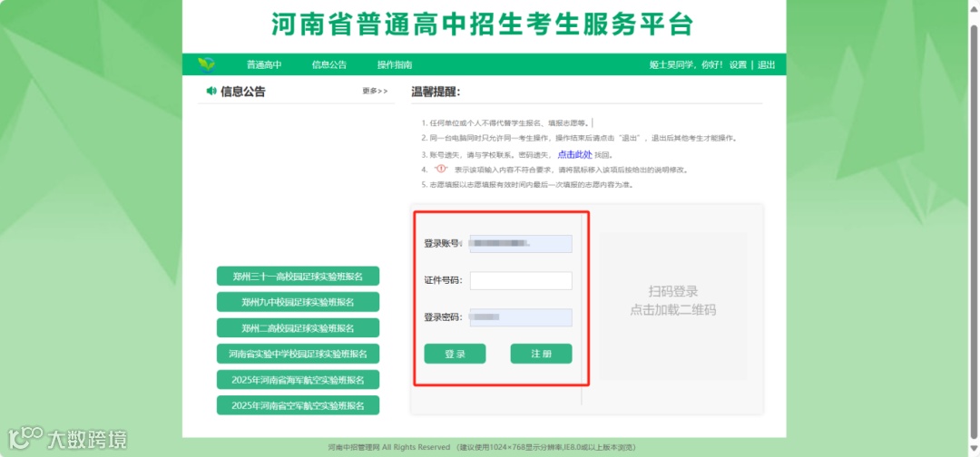
Task: Click the scrollbar down arrow
Action: click(974, 448)
